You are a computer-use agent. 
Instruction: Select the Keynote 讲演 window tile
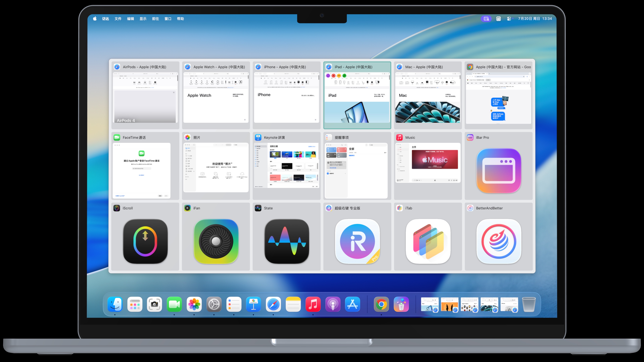tap(286, 166)
